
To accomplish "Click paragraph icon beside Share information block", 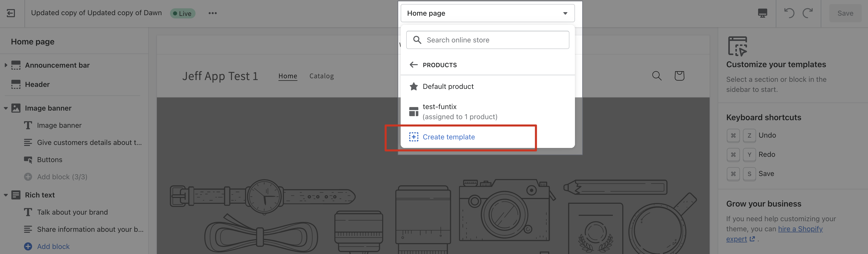I will pos(28,230).
